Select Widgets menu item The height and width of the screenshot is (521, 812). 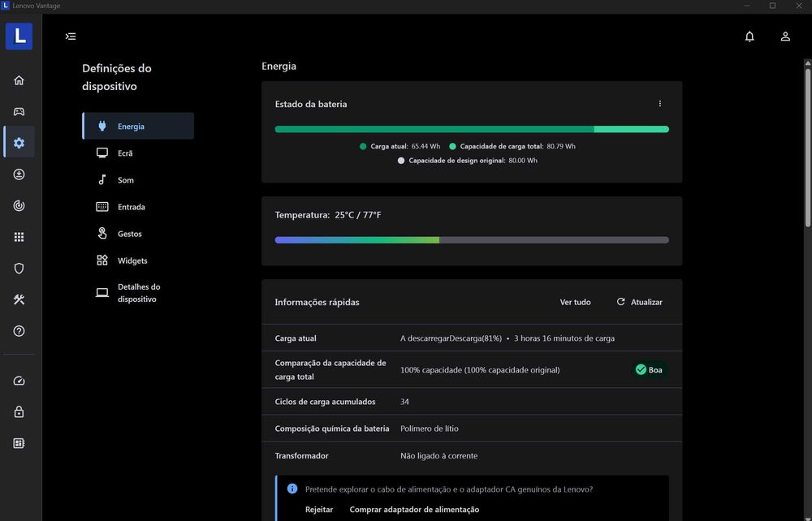pyautogui.click(x=138, y=260)
